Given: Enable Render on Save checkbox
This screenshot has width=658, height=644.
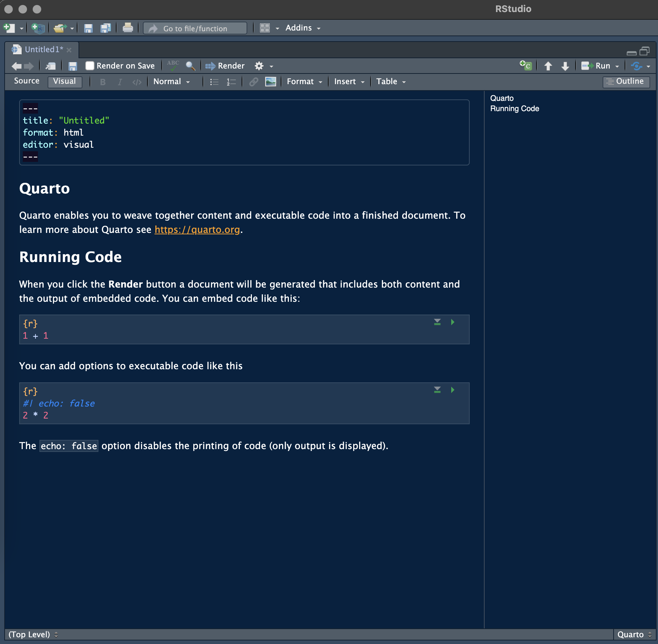Looking at the screenshot, I should point(90,66).
